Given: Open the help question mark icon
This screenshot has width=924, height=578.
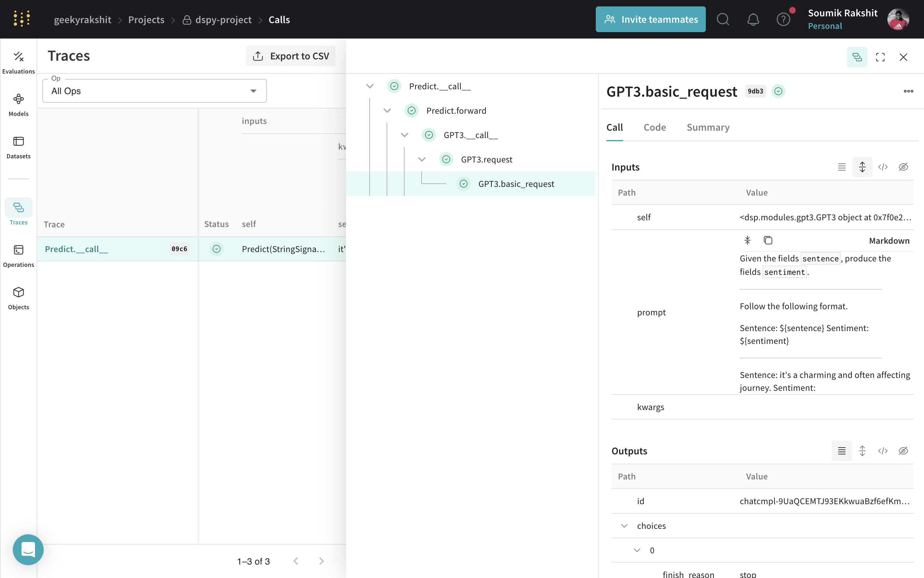Looking at the screenshot, I should (783, 19).
